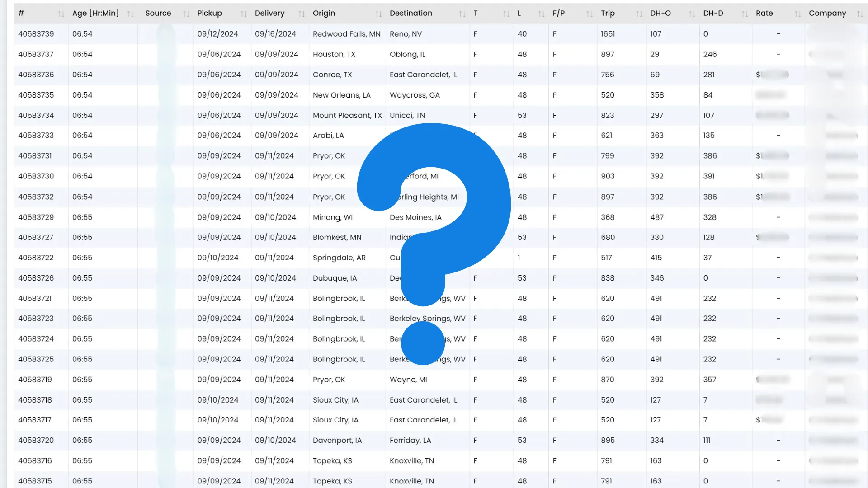
Task: Toggle Origin column sort arrows
Action: pyautogui.click(x=378, y=14)
